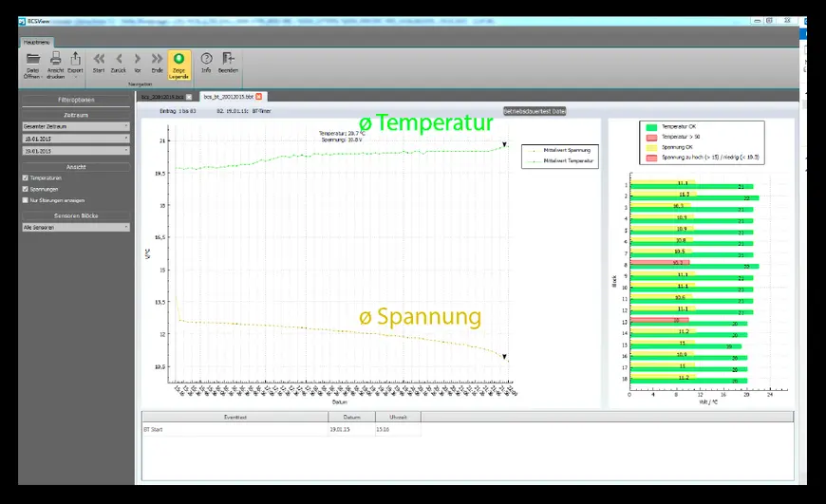Image resolution: width=826 pixels, height=504 pixels.
Task: Click the green temperature bar for block 2
Action: click(x=694, y=198)
